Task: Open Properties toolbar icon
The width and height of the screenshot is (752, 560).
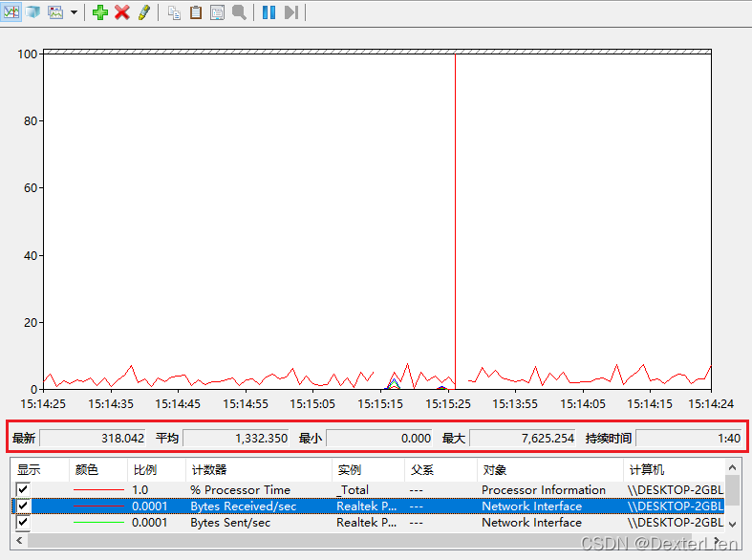Action: coord(217,12)
